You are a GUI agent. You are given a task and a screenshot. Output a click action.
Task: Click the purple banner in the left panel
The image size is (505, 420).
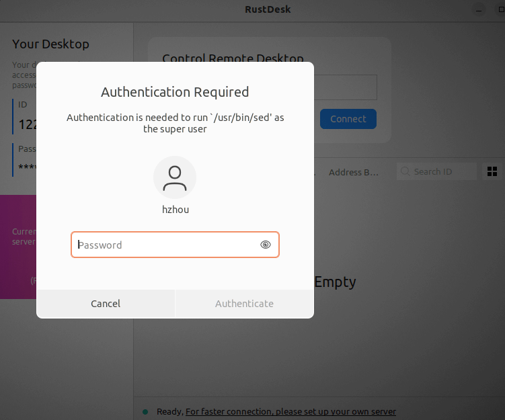tap(18, 247)
